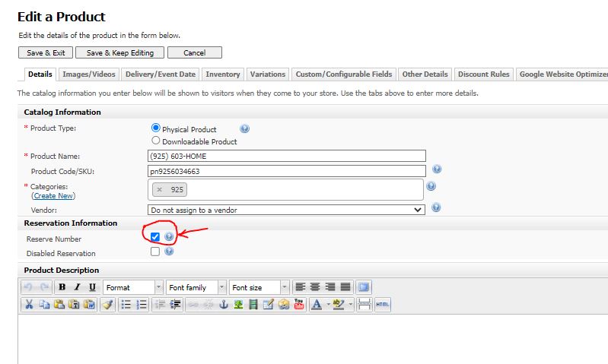Select the Downloadable Product radio button
This screenshot has width=608, height=364.
[x=156, y=140]
